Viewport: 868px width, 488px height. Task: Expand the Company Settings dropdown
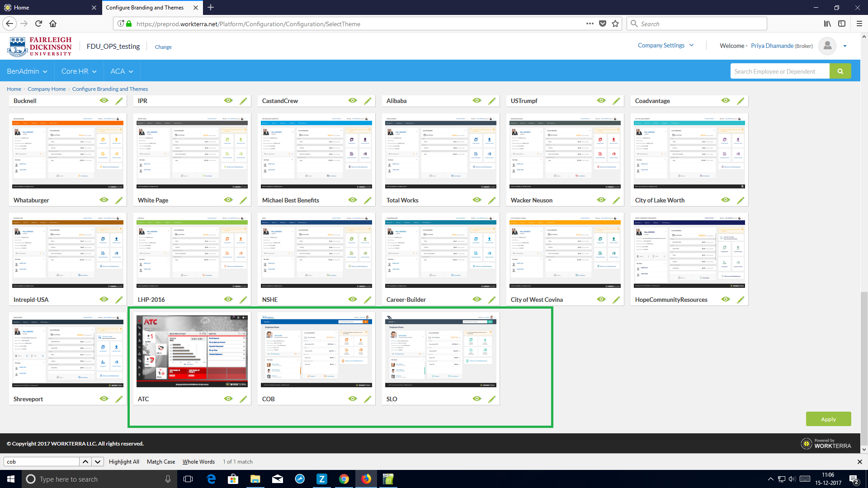pos(665,45)
